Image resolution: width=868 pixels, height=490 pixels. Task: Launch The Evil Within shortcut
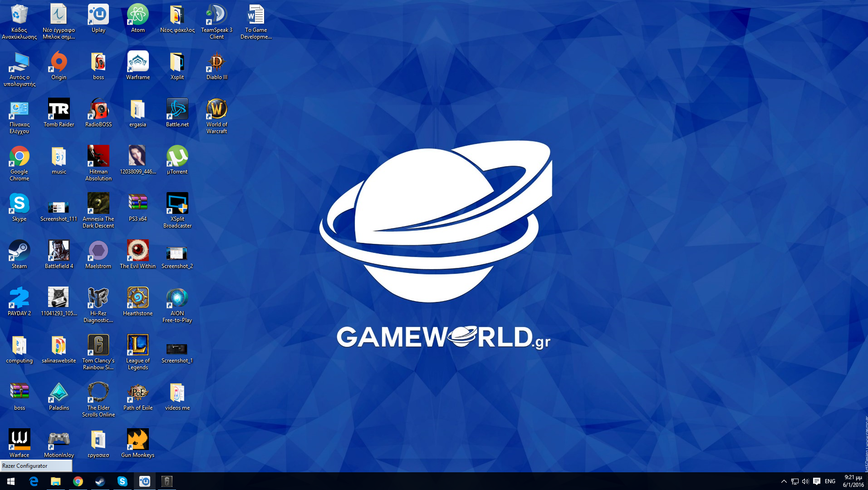137,254
